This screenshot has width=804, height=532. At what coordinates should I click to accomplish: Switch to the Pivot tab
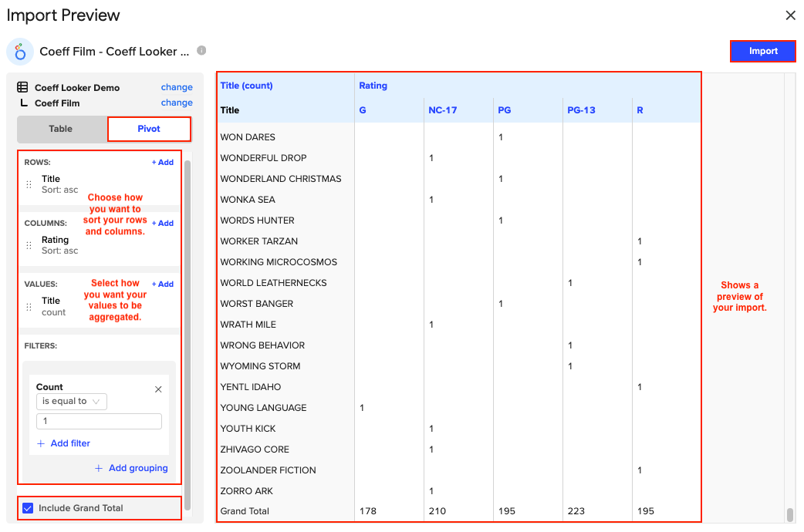(x=148, y=129)
